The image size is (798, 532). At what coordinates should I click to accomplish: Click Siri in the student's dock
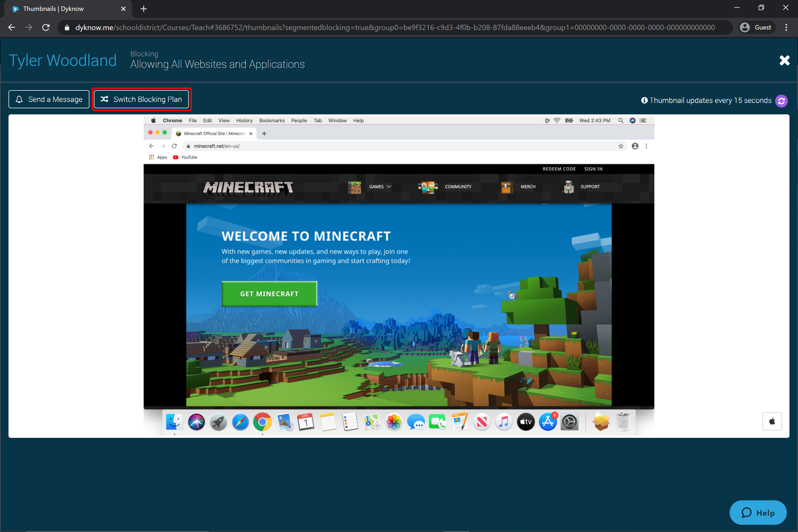196,422
